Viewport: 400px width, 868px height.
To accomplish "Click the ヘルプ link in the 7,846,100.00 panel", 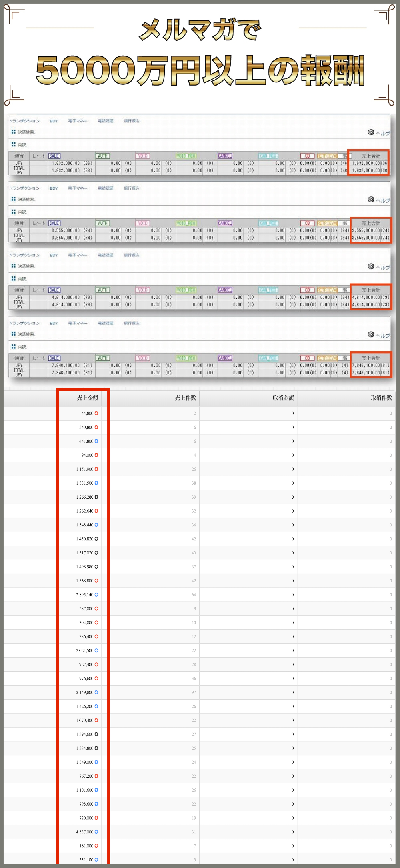I will [x=383, y=335].
